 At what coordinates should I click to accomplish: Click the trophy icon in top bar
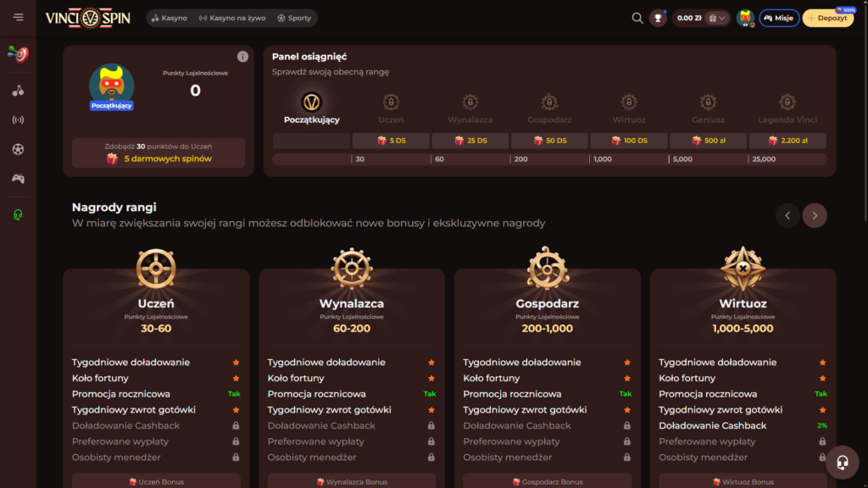point(658,18)
